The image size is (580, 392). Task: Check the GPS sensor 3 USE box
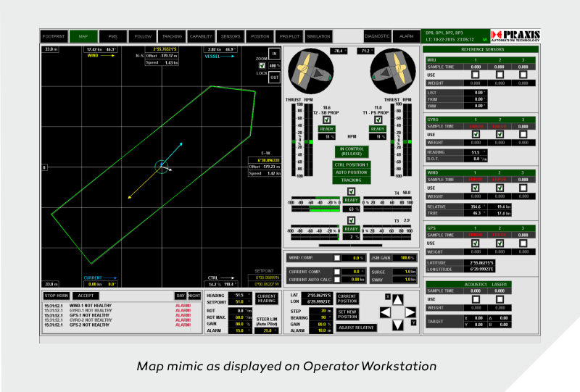(523, 243)
